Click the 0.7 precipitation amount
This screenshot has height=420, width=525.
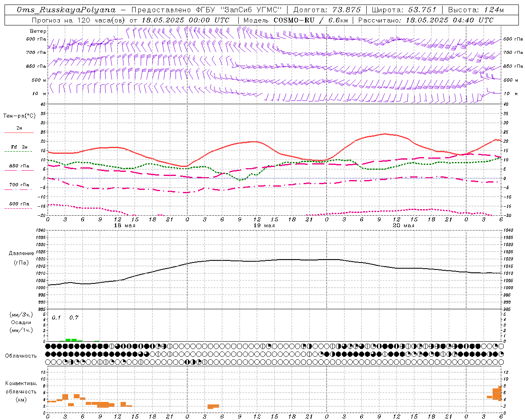click(74, 317)
